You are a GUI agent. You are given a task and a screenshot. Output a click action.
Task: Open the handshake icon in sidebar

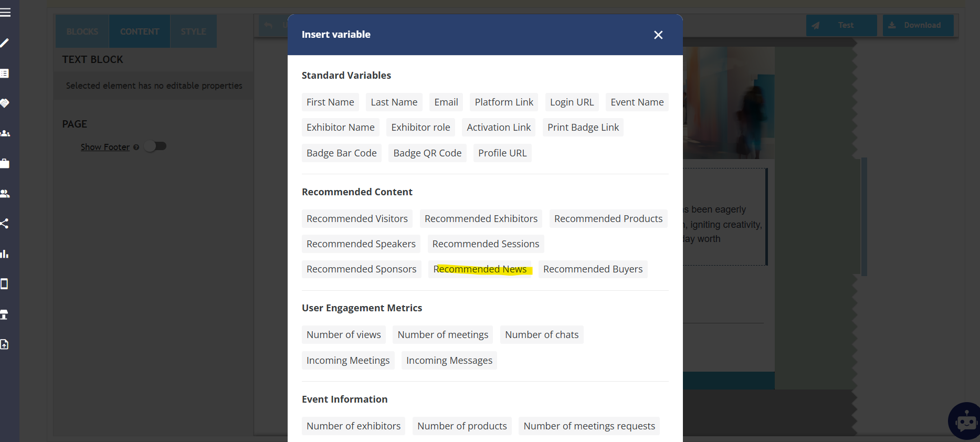pos(5,103)
